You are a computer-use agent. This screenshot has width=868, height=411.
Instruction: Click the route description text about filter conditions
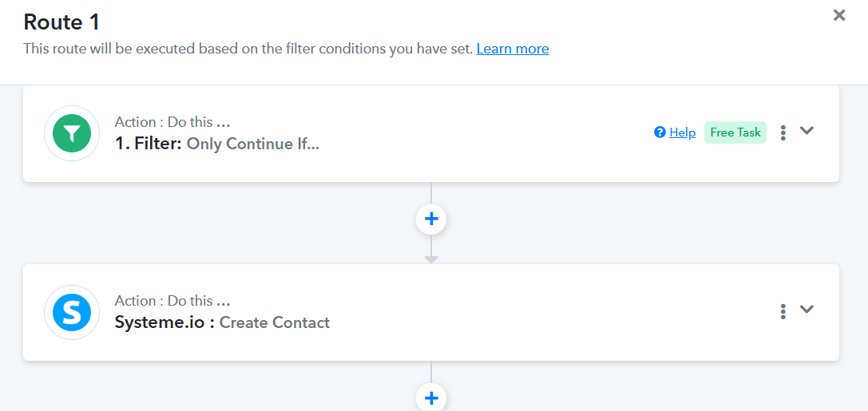(248, 49)
